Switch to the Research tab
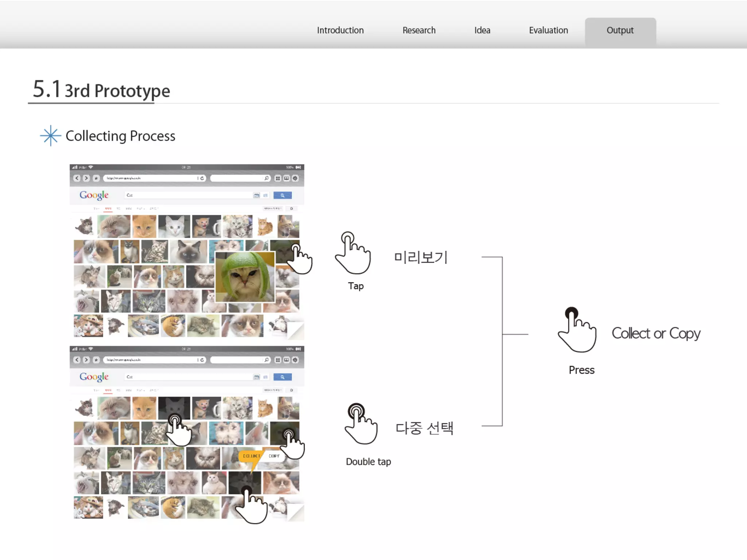Screen dimensions: 747x560 (419, 30)
